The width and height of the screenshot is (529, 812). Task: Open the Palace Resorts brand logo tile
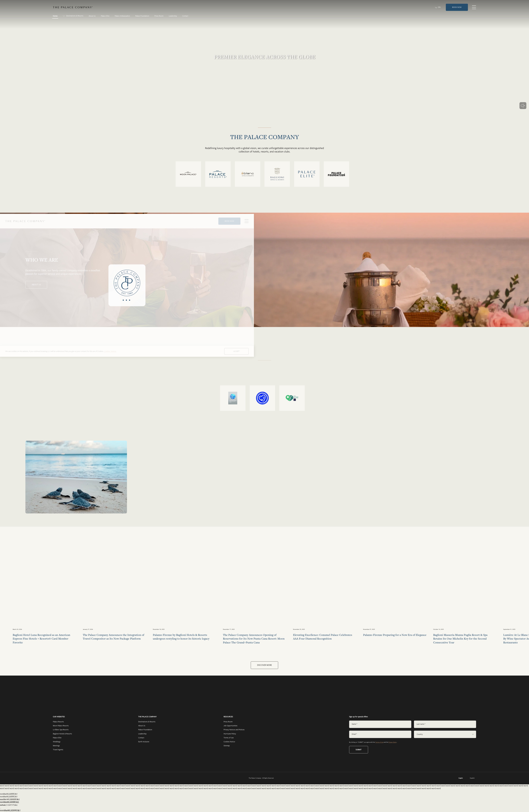point(218,174)
